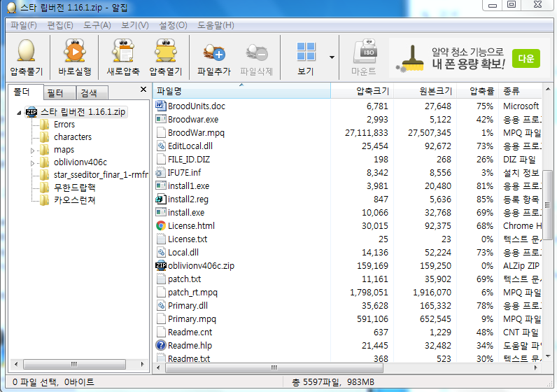
Task: Click the install1.exe application icon
Action: click(161, 185)
